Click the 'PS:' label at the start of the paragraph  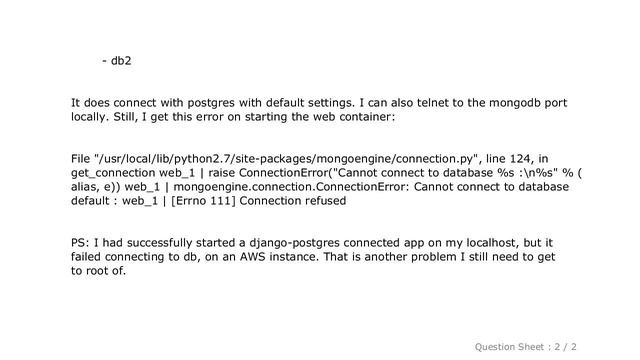pyautogui.click(x=80, y=243)
